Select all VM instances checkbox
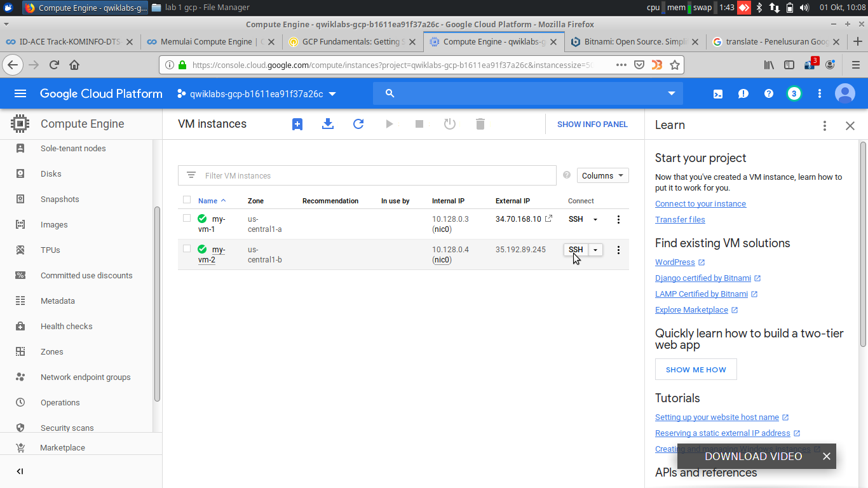Image resolution: width=868 pixels, height=488 pixels. point(187,200)
